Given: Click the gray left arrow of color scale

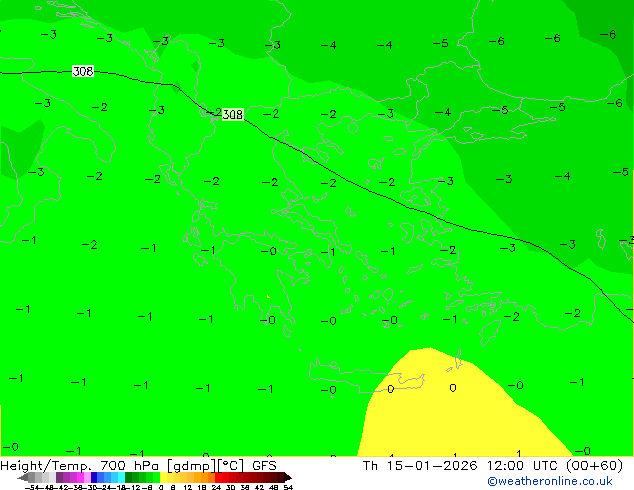Looking at the screenshot, I should [26, 478].
